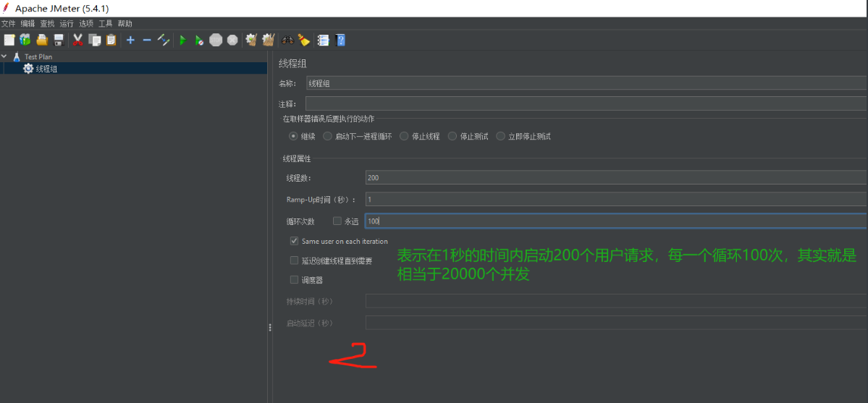Enable the 调度器 checkbox
The height and width of the screenshot is (403, 868).
295,280
